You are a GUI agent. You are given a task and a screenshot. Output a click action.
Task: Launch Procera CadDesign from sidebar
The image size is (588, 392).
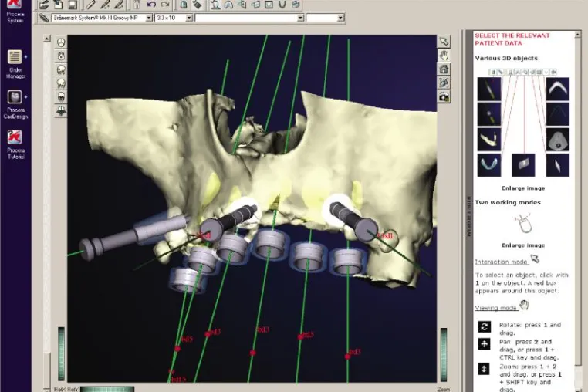pyautogui.click(x=15, y=104)
